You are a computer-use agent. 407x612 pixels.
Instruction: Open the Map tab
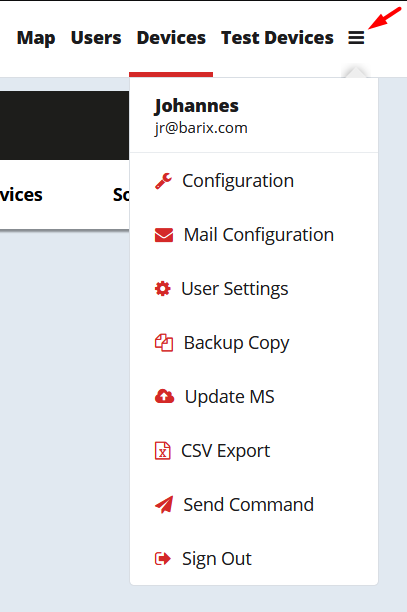tap(36, 38)
